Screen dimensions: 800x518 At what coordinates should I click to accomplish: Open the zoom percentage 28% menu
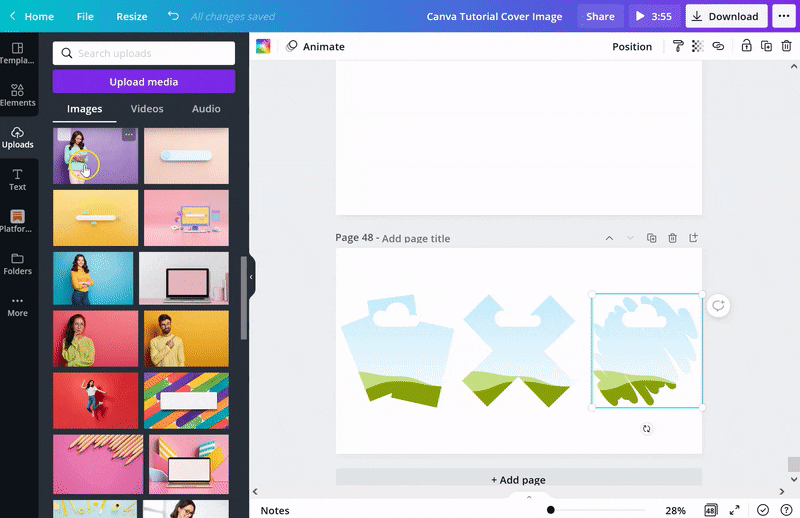(676, 510)
